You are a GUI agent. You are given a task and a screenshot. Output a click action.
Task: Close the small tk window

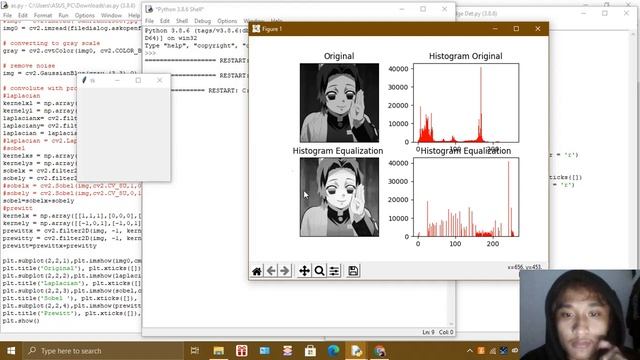tap(160, 80)
